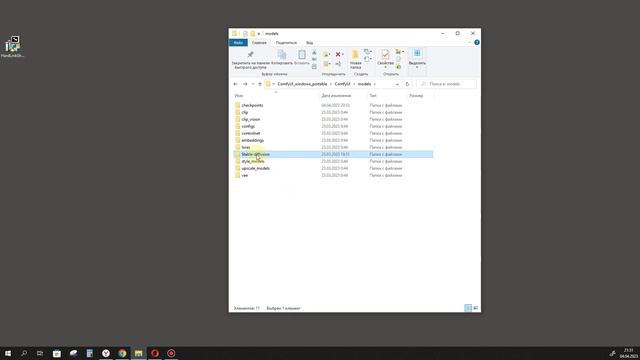Select the loras folder
Screen dimensions: 640x360
pyautogui.click(x=246, y=147)
